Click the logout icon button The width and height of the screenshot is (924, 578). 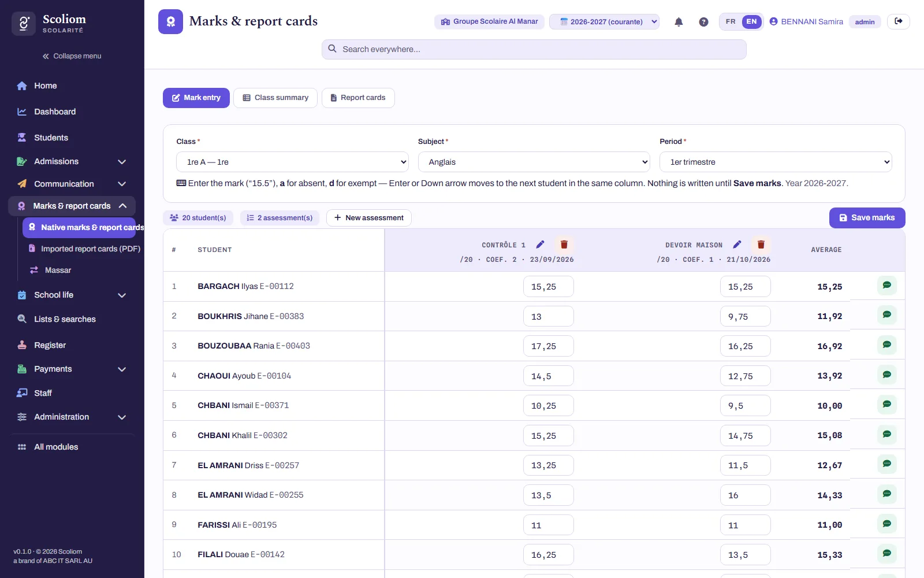(899, 21)
